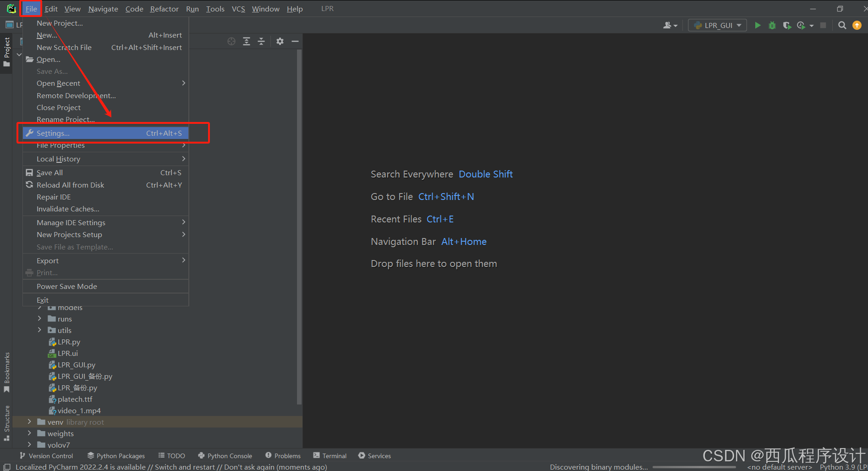Open the Version Control tool window
Image resolution: width=868 pixels, height=471 pixels.
click(x=46, y=455)
